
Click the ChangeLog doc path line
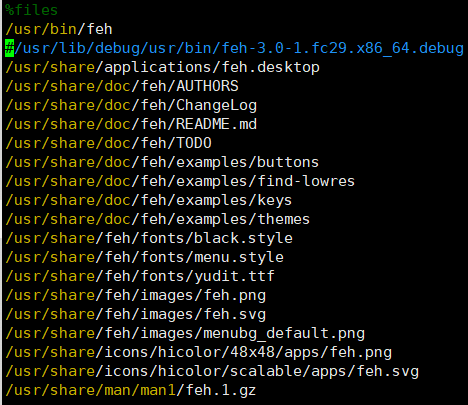[131, 105]
